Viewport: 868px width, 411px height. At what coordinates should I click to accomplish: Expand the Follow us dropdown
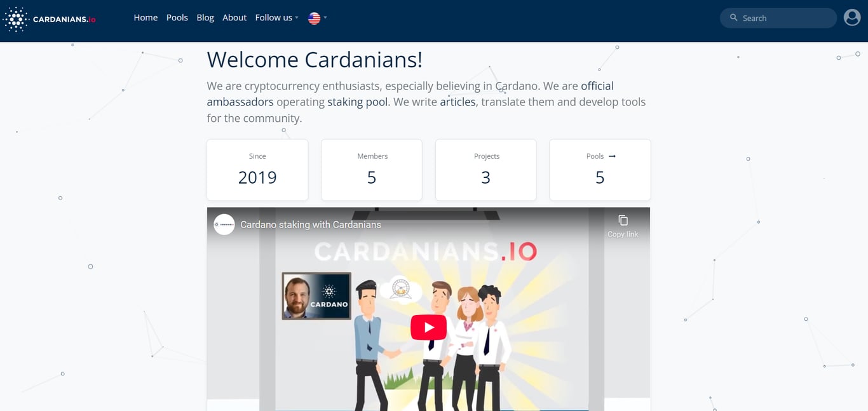click(x=276, y=17)
